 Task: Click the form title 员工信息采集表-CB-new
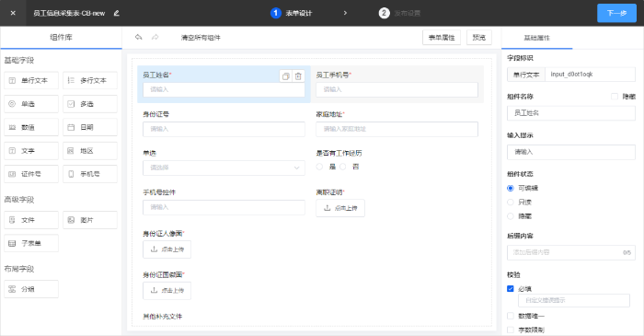[x=69, y=13]
